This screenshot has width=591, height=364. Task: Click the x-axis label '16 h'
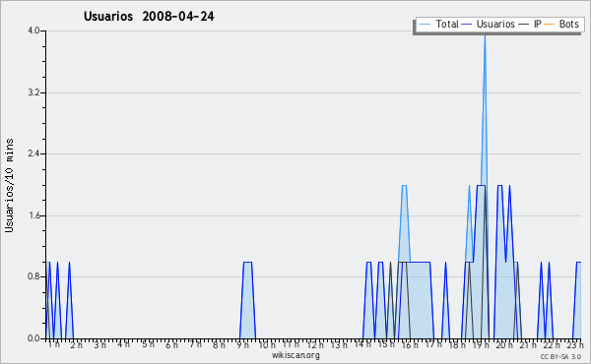pos(410,344)
